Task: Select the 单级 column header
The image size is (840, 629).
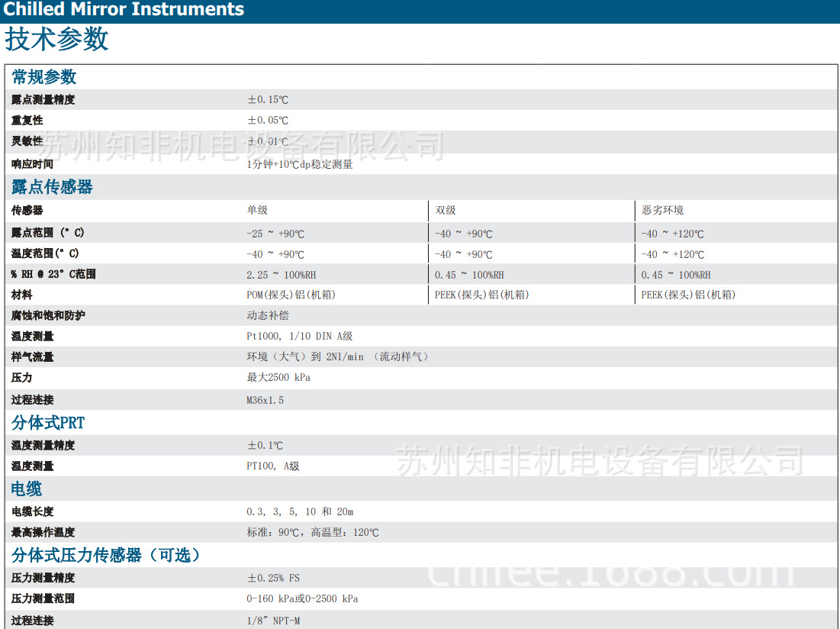Action: 257,210
